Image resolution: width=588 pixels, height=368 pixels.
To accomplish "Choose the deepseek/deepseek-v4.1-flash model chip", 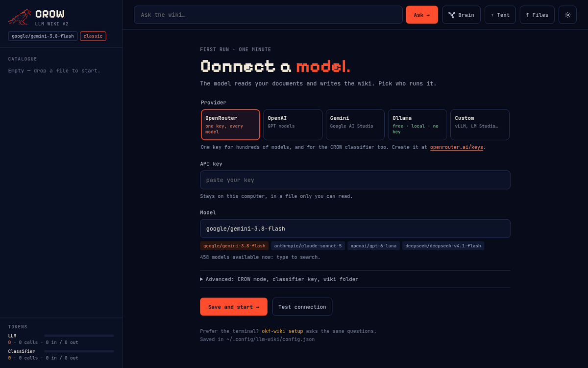I will tap(443, 246).
